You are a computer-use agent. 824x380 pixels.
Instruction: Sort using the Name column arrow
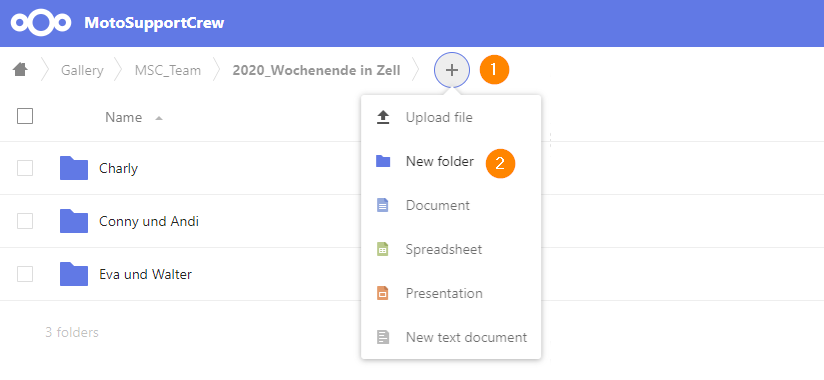pos(159,118)
